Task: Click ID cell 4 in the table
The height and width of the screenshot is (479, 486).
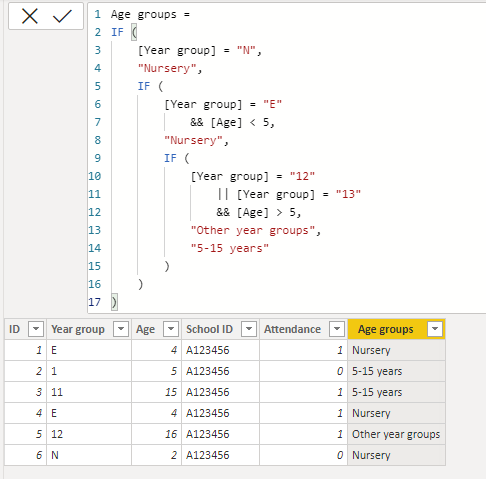Action: 25,413
